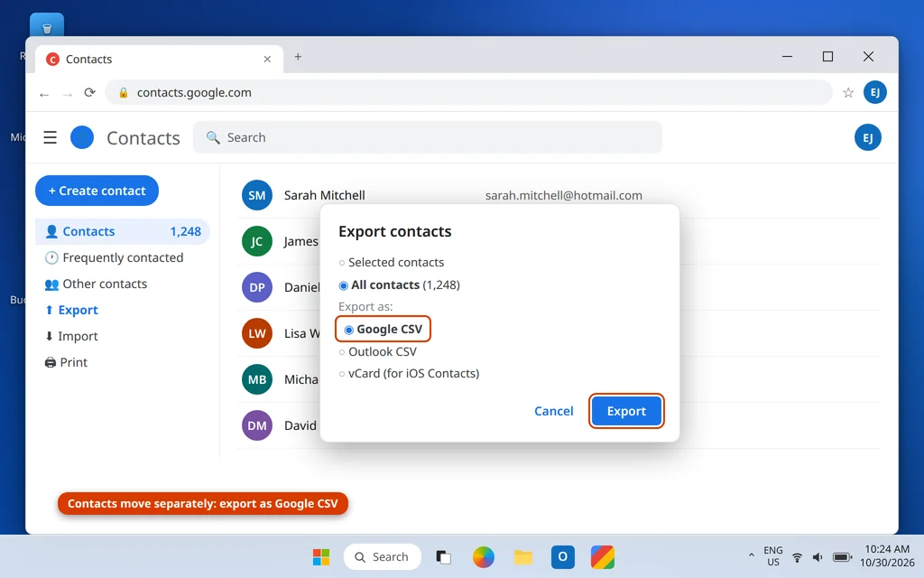Open volume control in system tray

[818, 557]
